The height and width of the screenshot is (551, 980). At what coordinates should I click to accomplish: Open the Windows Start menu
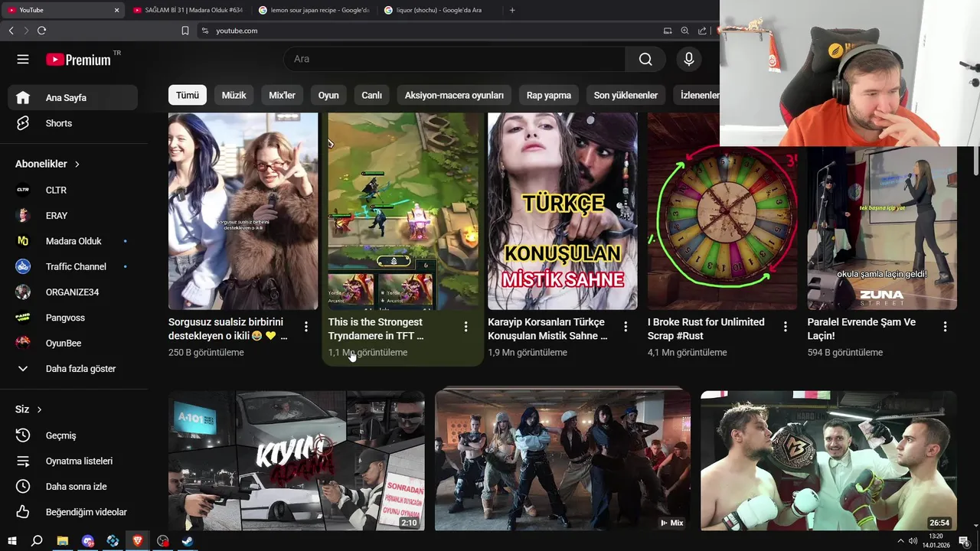pos(11,541)
